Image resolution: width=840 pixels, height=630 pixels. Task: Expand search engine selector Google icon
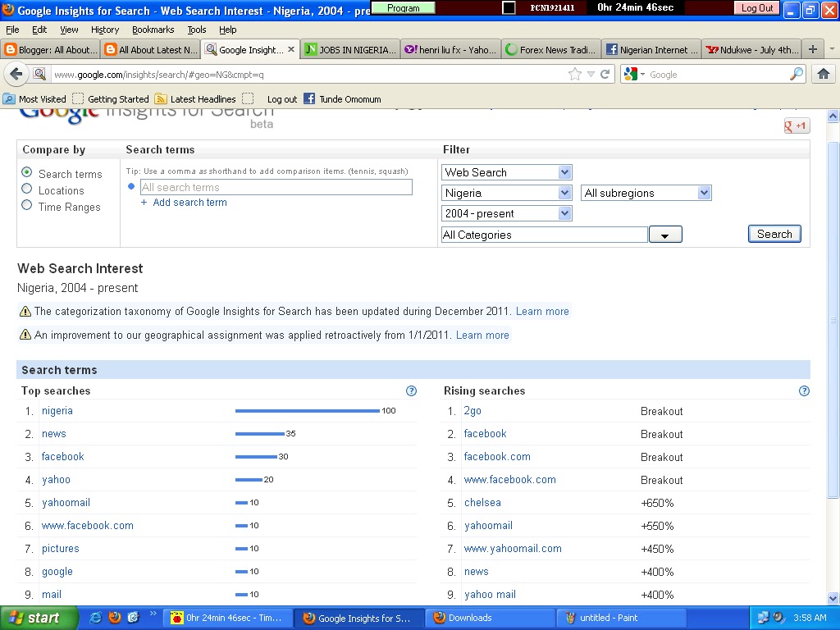click(x=634, y=74)
